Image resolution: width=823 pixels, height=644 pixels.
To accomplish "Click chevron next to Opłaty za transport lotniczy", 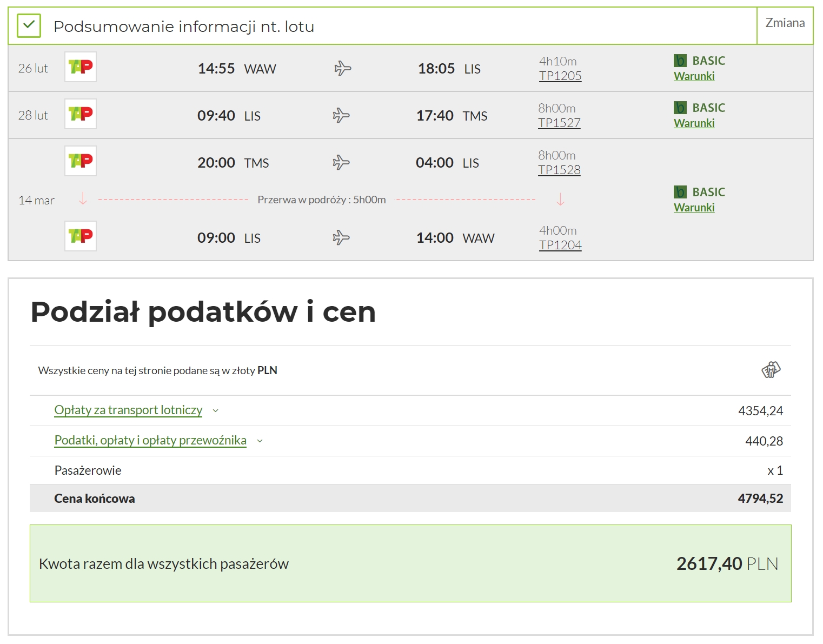I will click(216, 411).
